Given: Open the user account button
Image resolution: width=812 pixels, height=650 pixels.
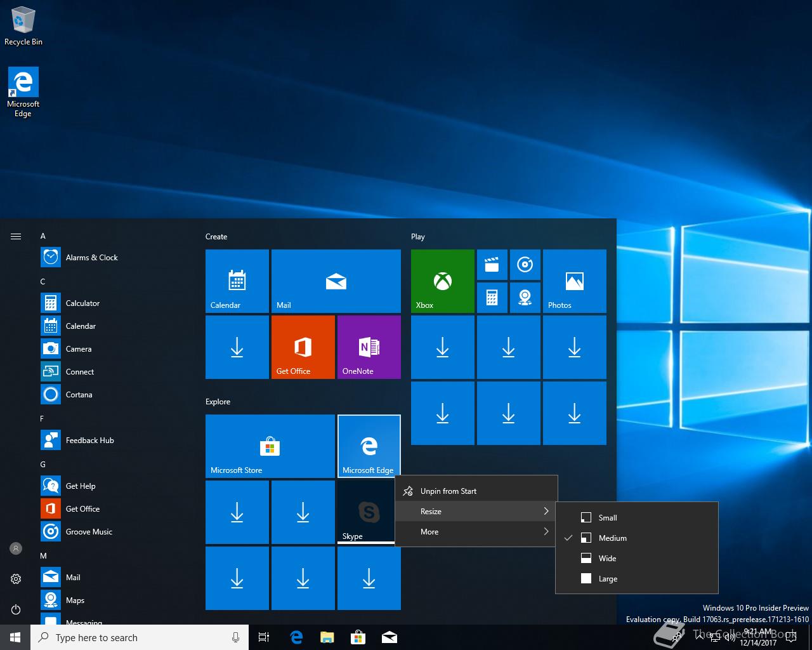Looking at the screenshot, I should click(x=16, y=548).
